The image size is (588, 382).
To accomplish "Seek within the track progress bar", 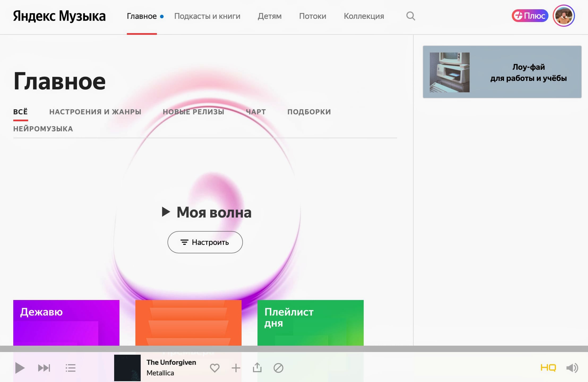I will click(294, 349).
